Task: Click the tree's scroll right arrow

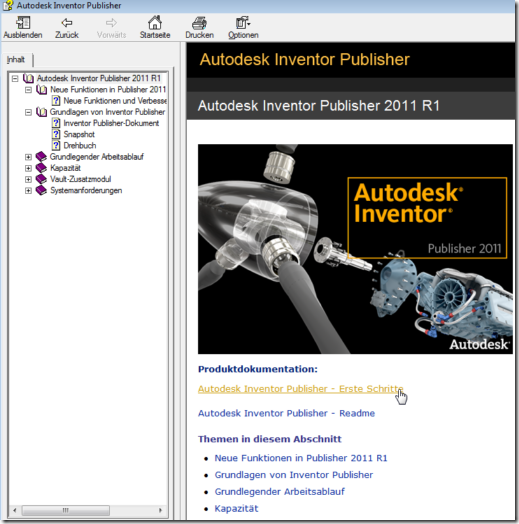Action: [160, 510]
